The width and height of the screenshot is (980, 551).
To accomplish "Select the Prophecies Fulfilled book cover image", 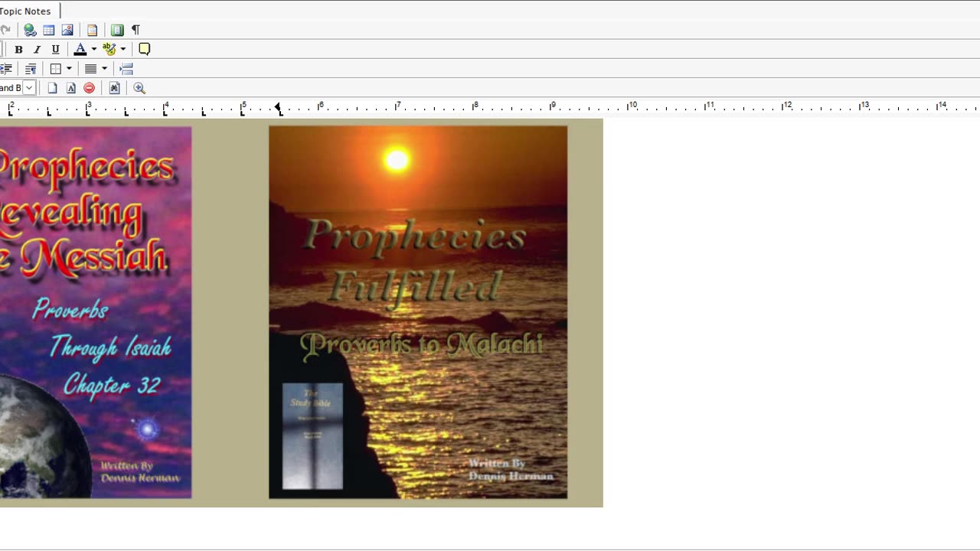I will click(418, 312).
